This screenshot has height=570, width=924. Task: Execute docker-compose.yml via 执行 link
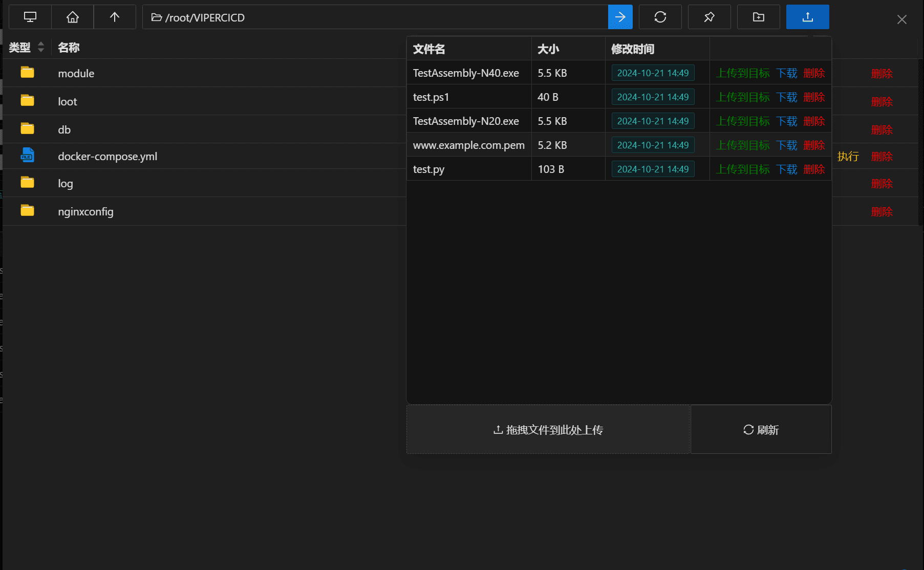tap(848, 157)
